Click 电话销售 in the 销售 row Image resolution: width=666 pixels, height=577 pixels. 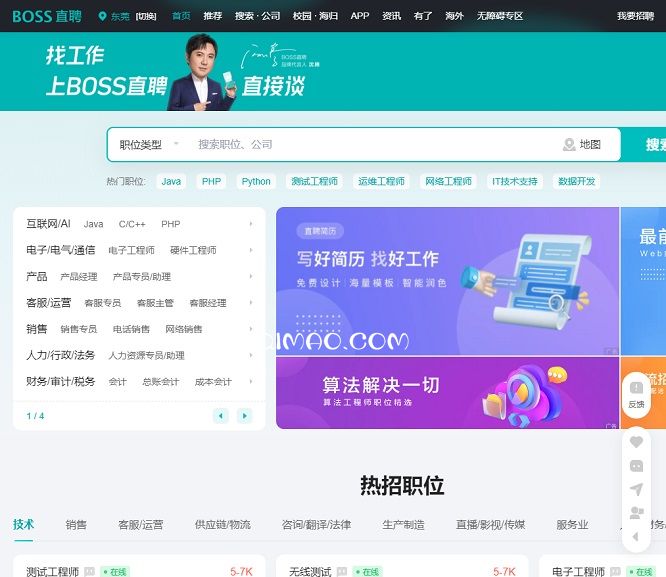[x=131, y=329]
